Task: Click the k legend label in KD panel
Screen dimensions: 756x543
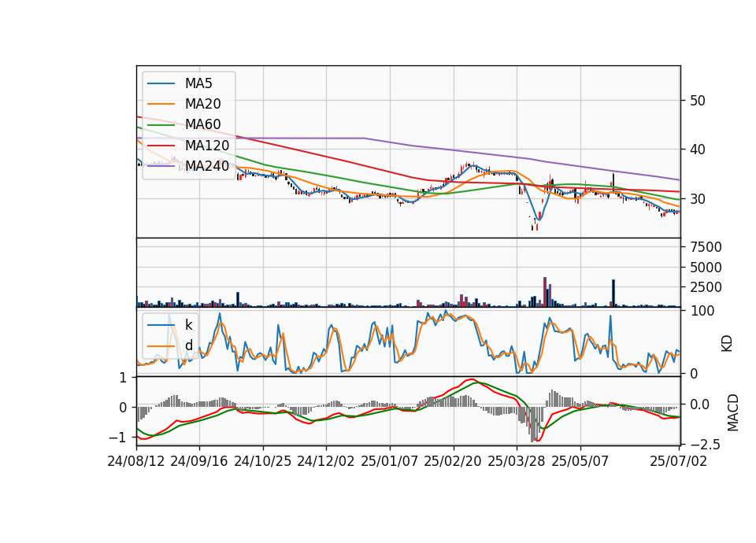Action: tap(188, 325)
